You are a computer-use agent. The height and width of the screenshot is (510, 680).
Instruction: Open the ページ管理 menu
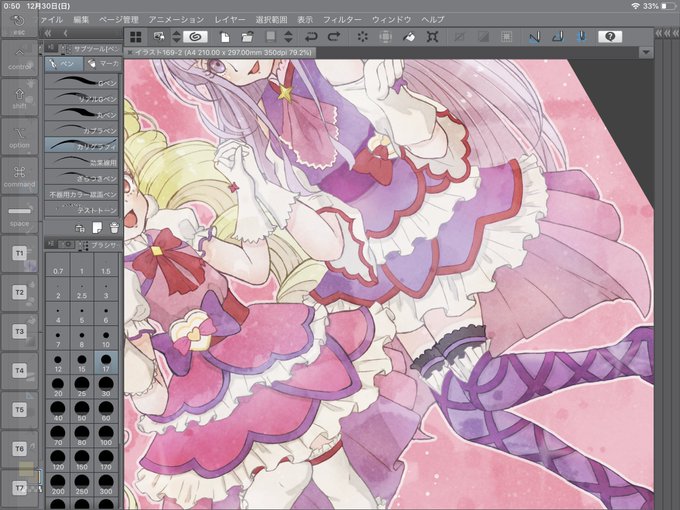coord(118,20)
